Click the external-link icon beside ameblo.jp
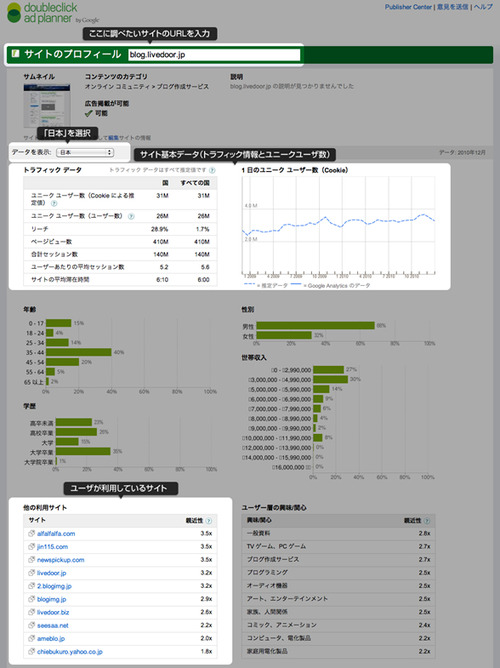This screenshot has height=668, width=500. coord(31,639)
